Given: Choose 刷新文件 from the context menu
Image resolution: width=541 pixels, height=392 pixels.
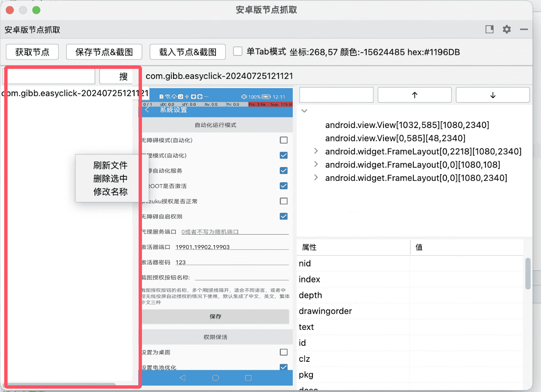Looking at the screenshot, I should [x=110, y=165].
